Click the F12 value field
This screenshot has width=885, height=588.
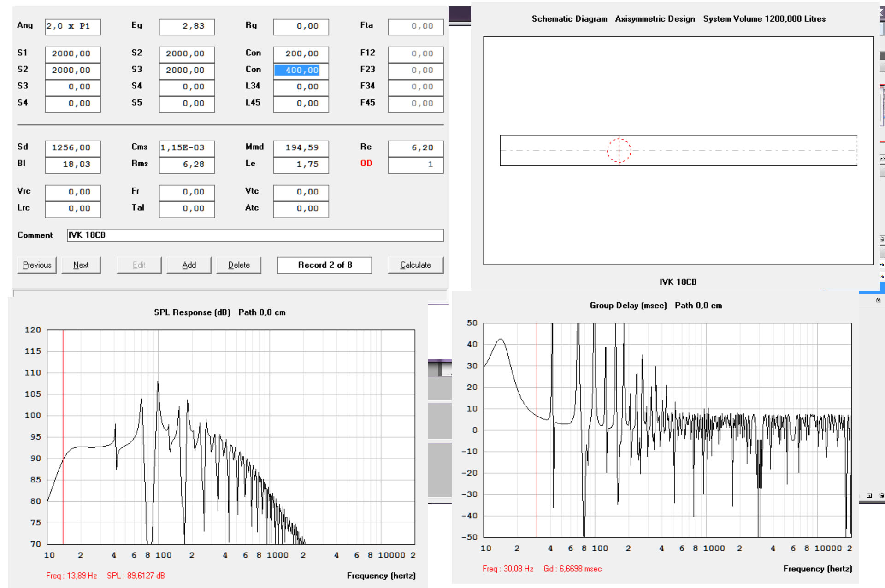point(415,54)
